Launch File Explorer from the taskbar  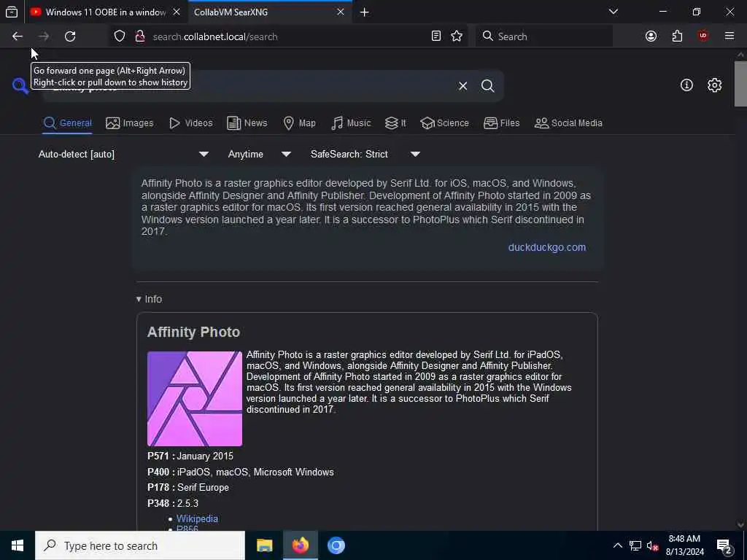click(264, 545)
